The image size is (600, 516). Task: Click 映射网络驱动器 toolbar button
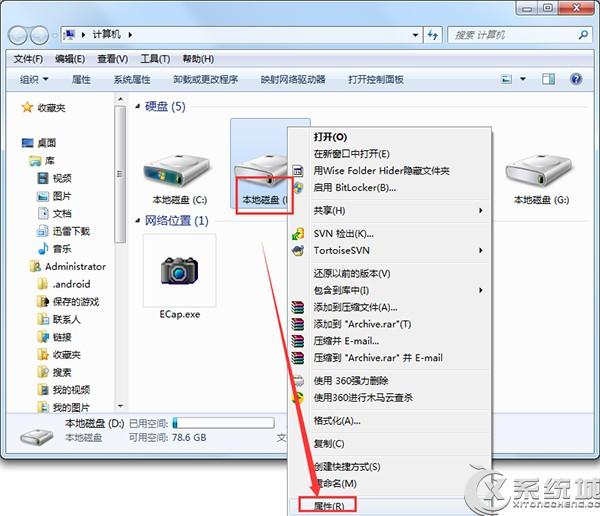(x=293, y=79)
